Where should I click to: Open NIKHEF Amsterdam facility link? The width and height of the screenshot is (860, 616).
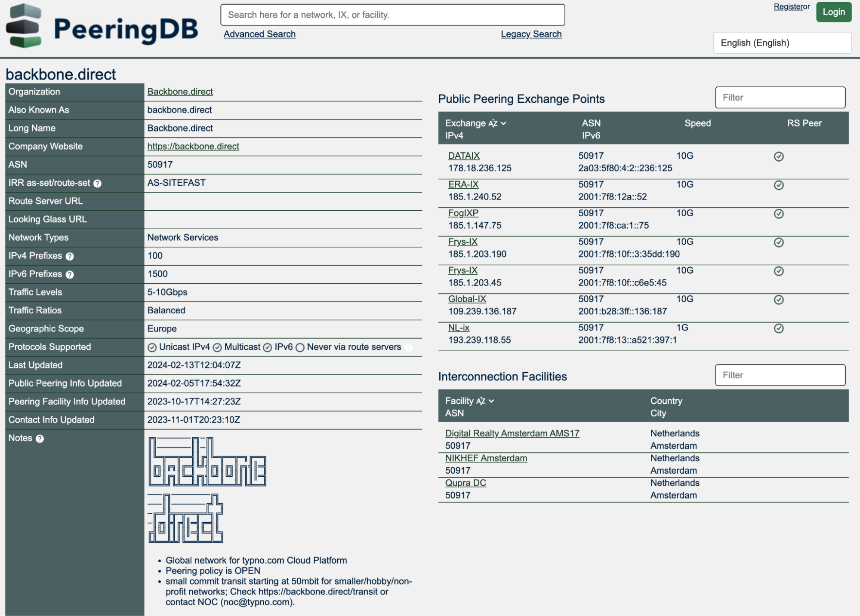[486, 458]
